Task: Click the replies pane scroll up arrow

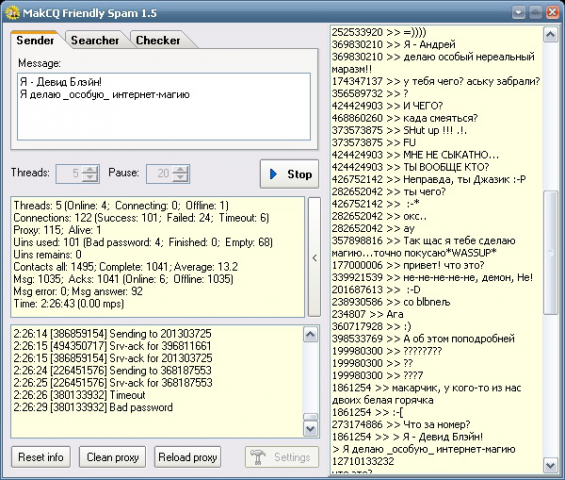Action: tap(550, 35)
